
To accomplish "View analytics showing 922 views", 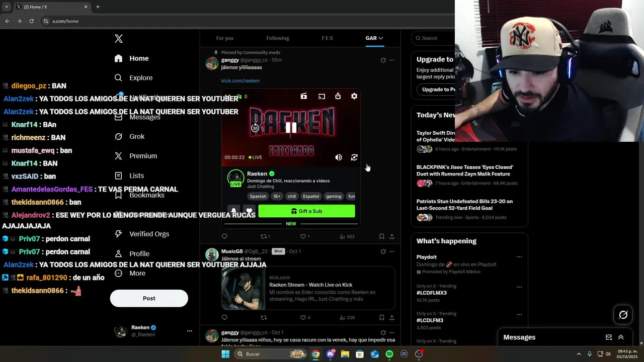I will 347,236.
